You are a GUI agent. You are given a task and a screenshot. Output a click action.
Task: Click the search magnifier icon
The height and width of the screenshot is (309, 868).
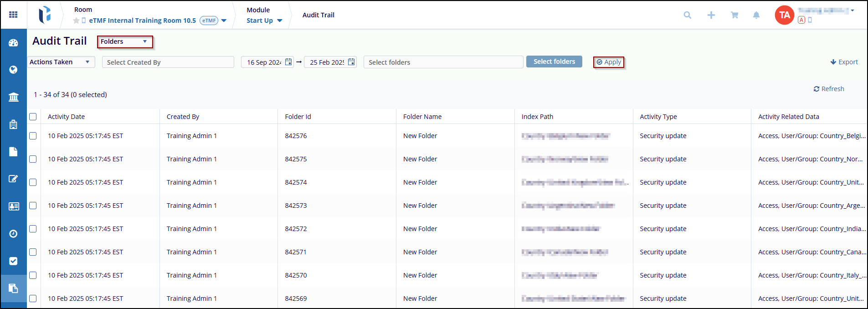tap(688, 15)
